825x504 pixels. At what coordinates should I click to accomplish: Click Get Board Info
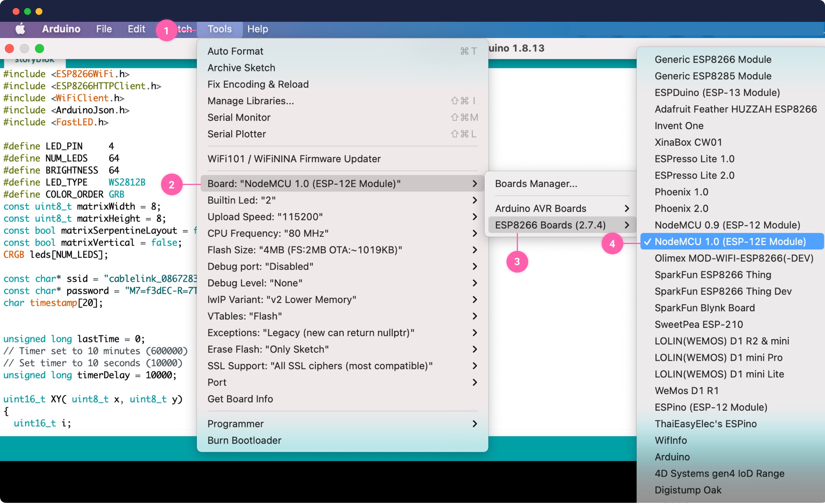pos(343,399)
